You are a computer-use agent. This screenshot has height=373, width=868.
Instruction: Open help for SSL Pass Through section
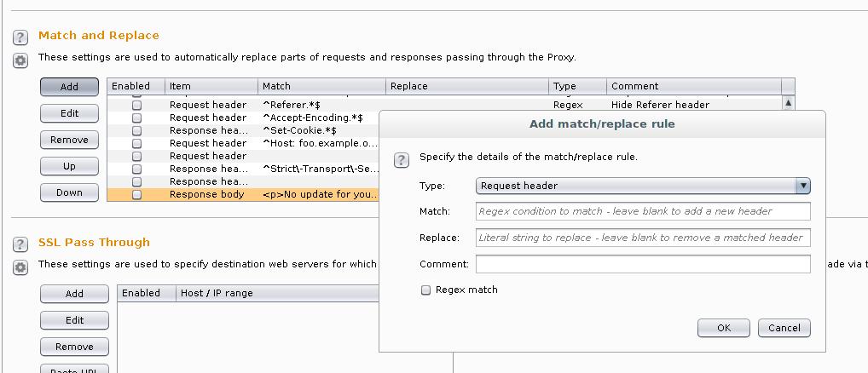coord(20,244)
